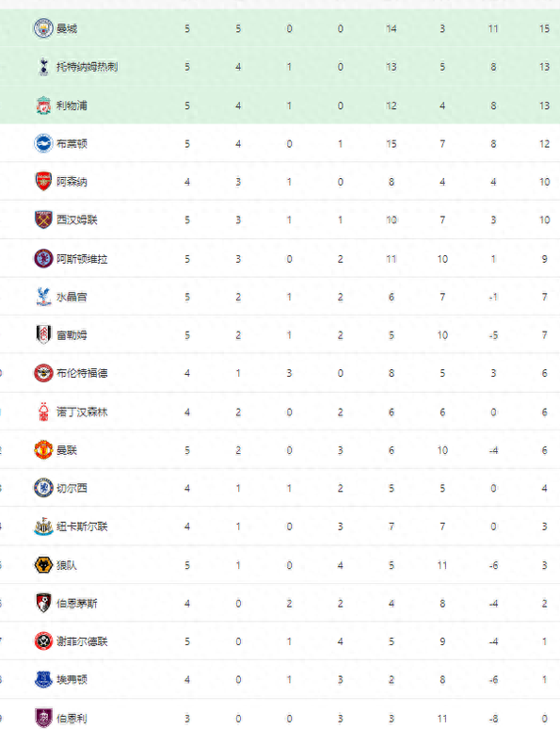Click the West Ham hammers crest
This screenshot has width=560, height=729.
pos(43,219)
